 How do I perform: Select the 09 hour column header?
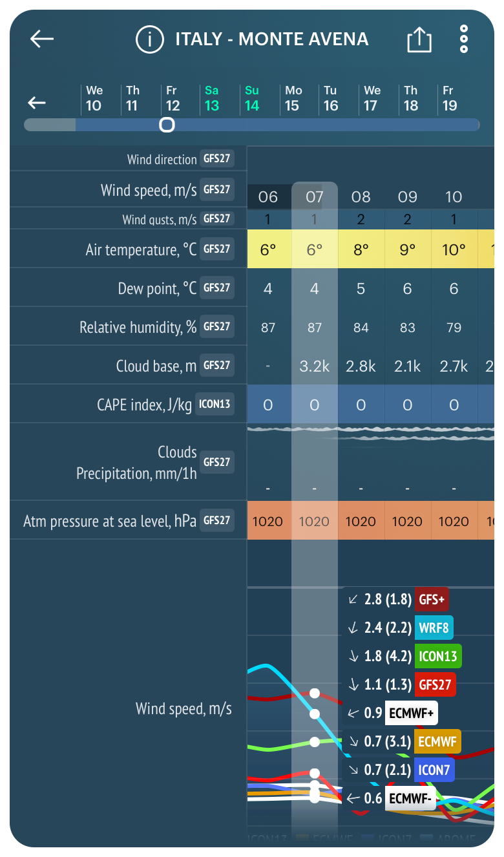[407, 197]
